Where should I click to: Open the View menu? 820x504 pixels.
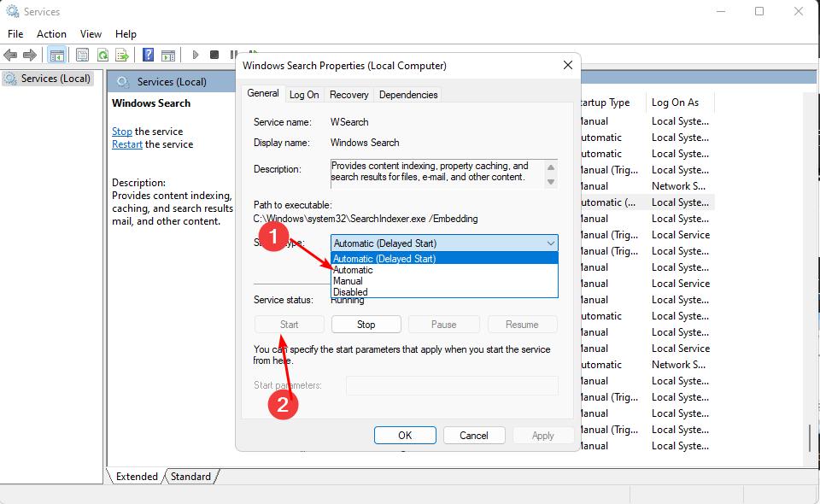91,34
